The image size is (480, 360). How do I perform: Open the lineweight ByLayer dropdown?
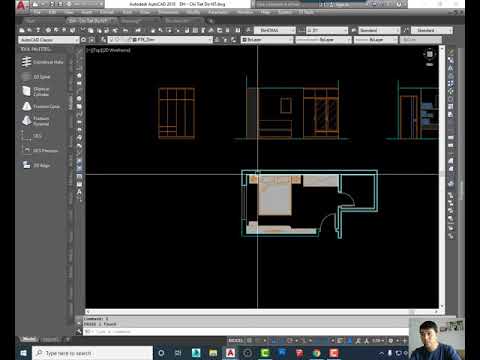pyautogui.click(x=376, y=40)
